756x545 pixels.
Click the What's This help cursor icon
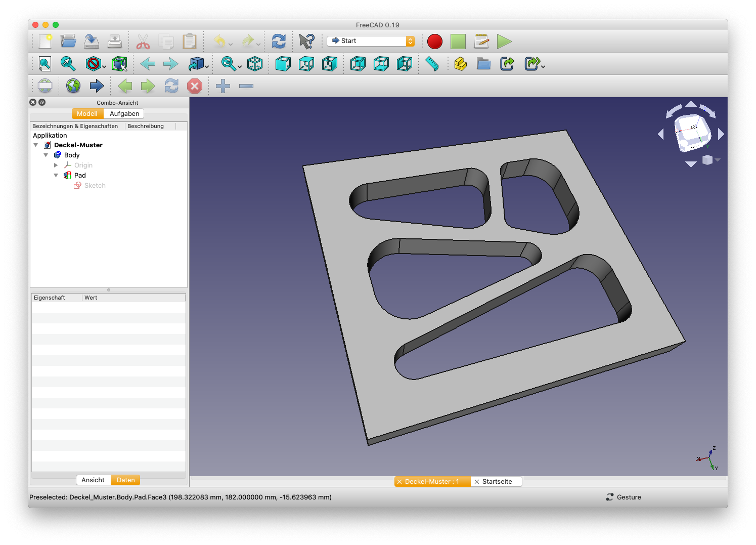(x=306, y=41)
